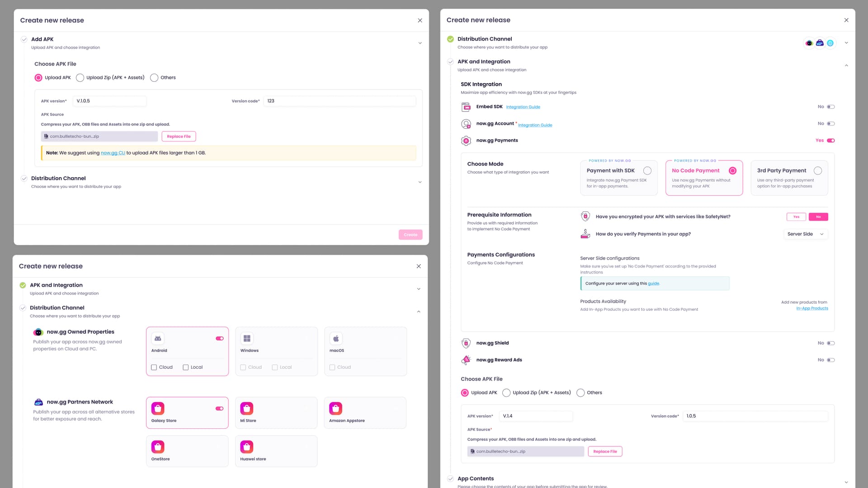
Task: Click the Android platform icon
Action: [158, 338]
